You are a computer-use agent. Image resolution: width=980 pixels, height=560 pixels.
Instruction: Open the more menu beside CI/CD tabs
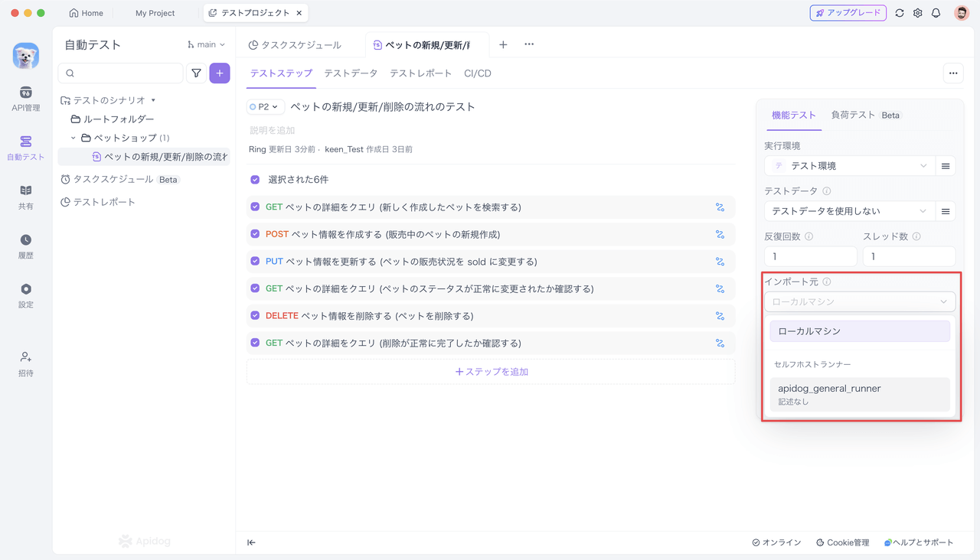point(953,73)
